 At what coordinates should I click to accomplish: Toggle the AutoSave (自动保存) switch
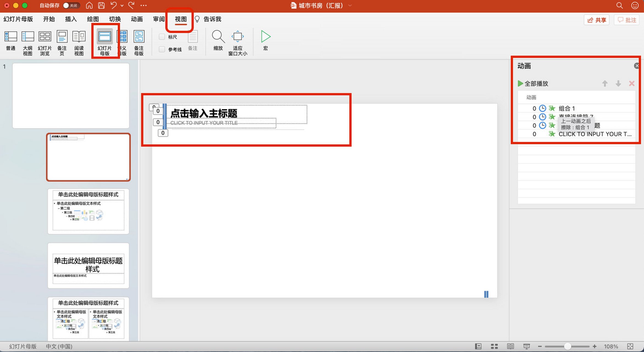pos(71,5)
